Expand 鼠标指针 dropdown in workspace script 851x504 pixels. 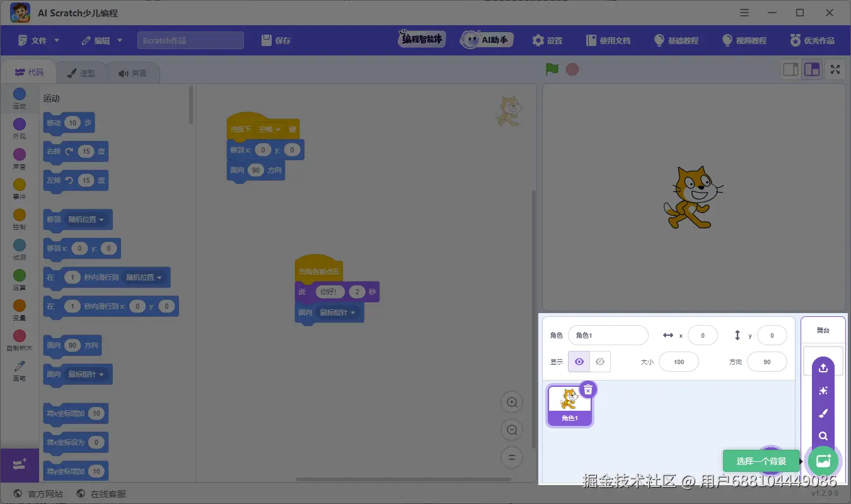338,312
